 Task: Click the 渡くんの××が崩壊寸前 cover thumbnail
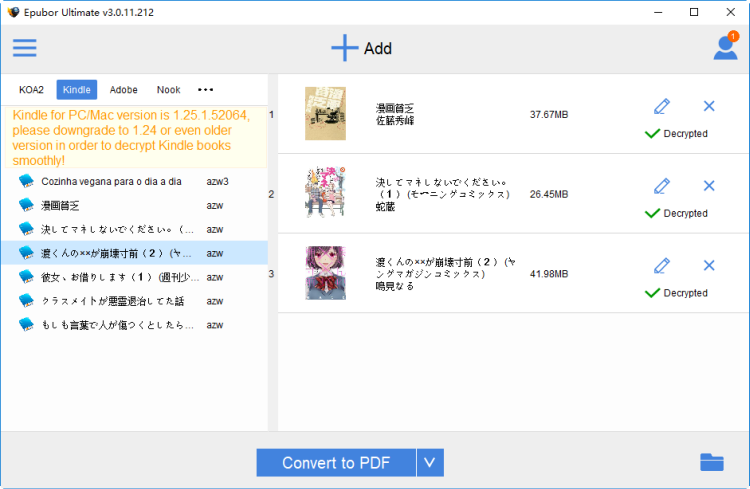tap(325, 273)
